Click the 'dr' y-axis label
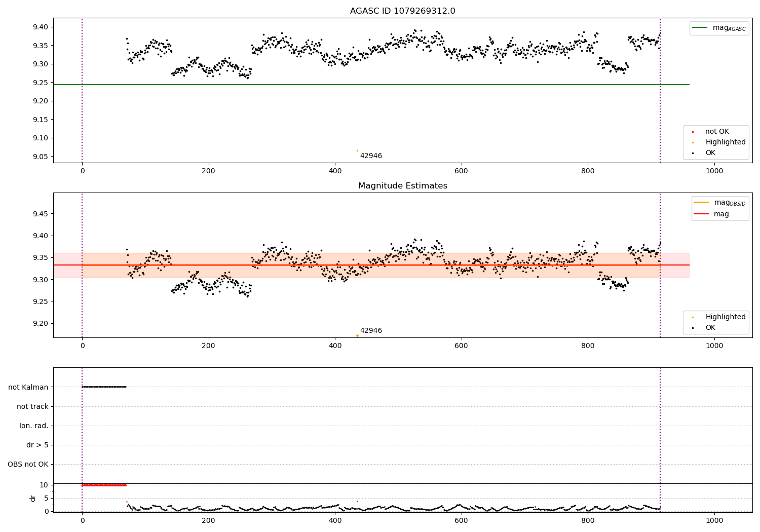The height and width of the screenshot is (532, 760). pyautogui.click(x=33, y=498)
